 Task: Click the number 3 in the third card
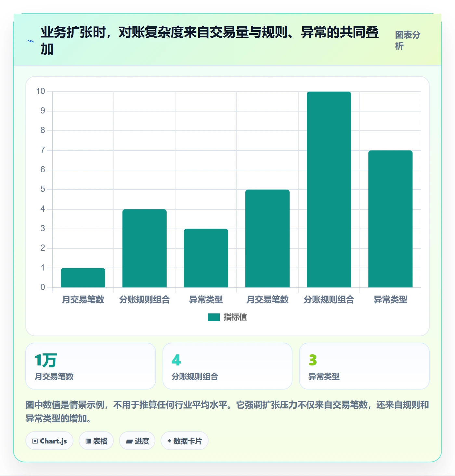(313, 360)
